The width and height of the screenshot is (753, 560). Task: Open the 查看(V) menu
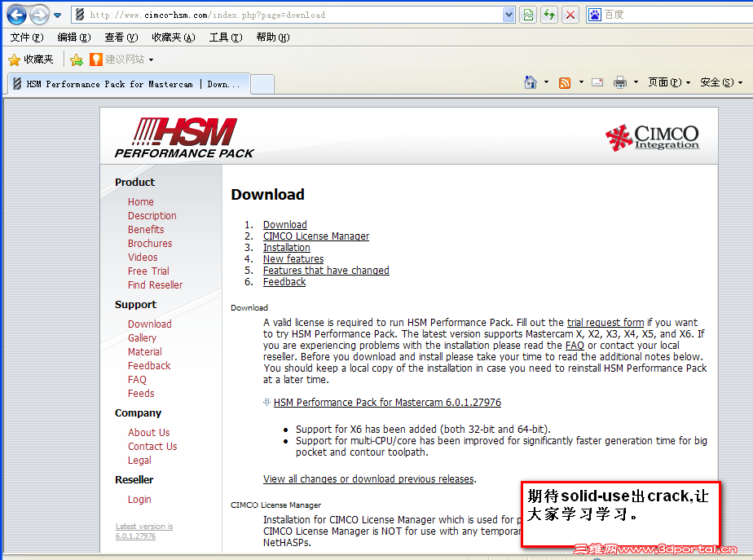click(x=121, y=37)
